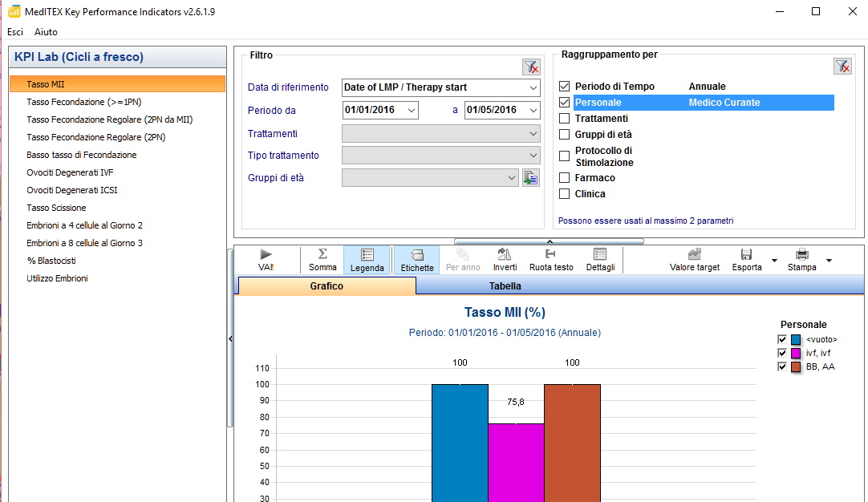Click the brown BB, AA legend swatch

(796, 366)
